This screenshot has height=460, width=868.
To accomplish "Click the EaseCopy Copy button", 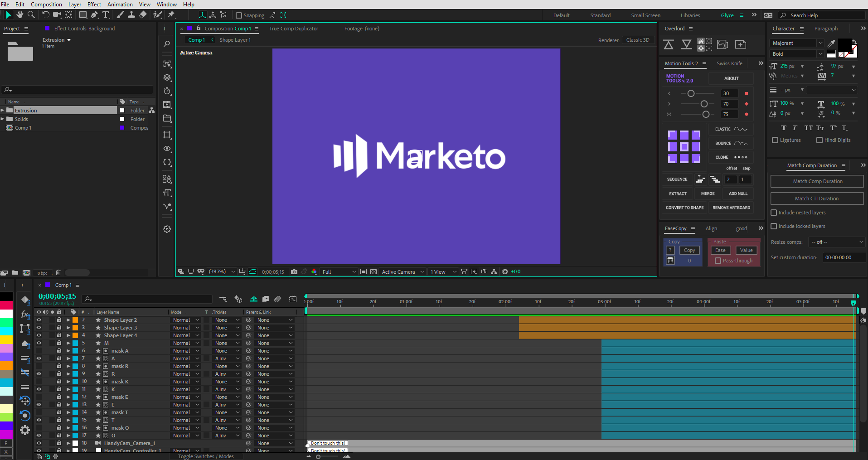I will pyautogui.click(x=689, y=250).
